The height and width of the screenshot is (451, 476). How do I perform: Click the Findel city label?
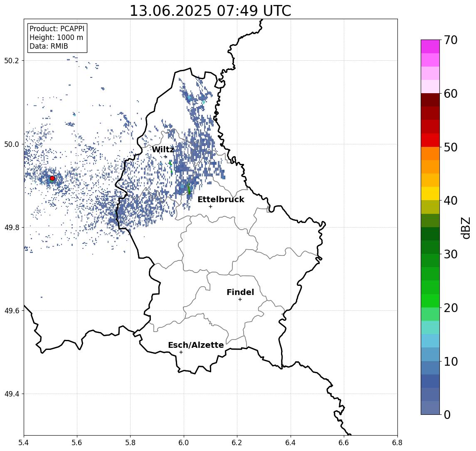click(240, 292)
